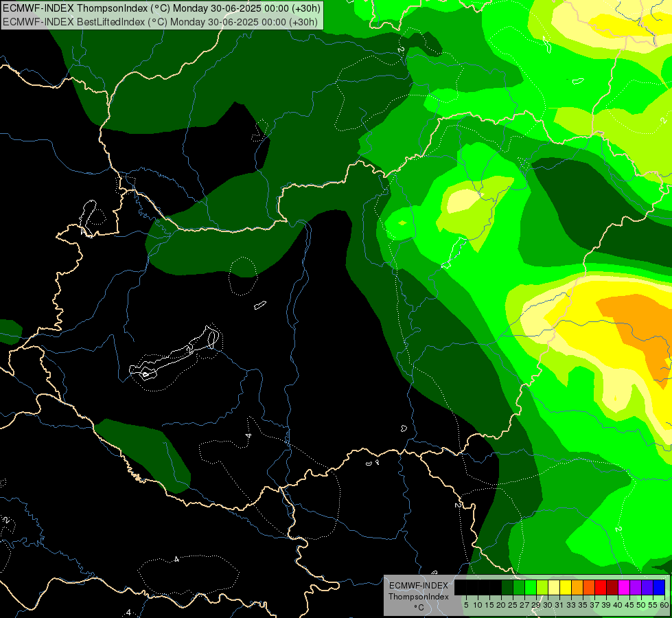Click the legend tick value 45
The height and width of the screenshot is (618, 672).
pos(629,605)
